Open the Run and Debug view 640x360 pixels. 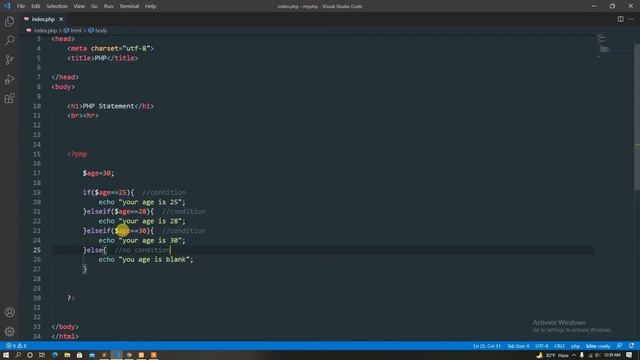point(9,79)
